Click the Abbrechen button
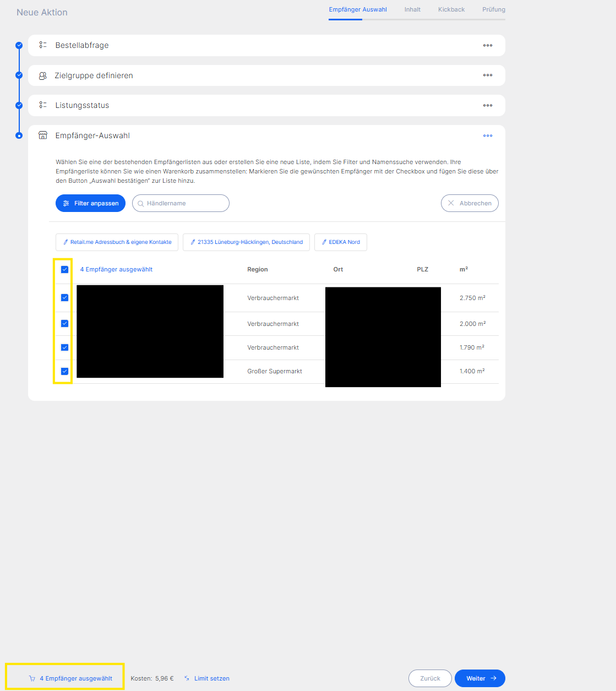616x691 pixels. pyautogui.click(x=470, y=203)
